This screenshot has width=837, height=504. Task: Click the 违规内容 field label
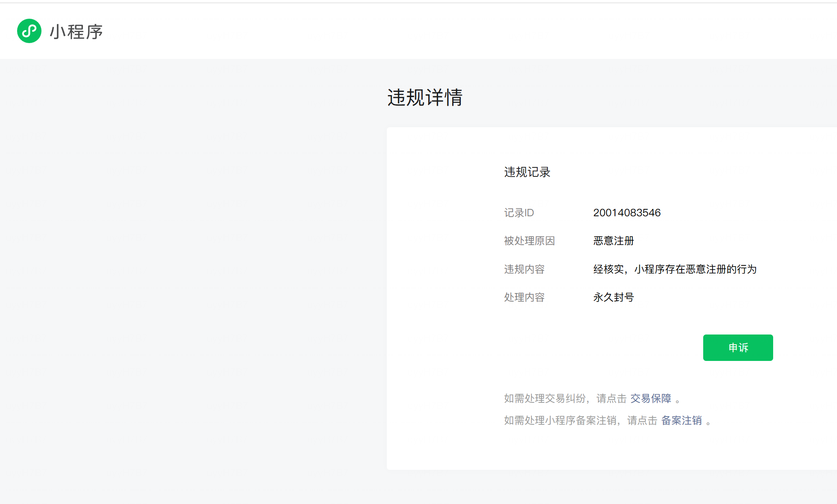(524, 269)
